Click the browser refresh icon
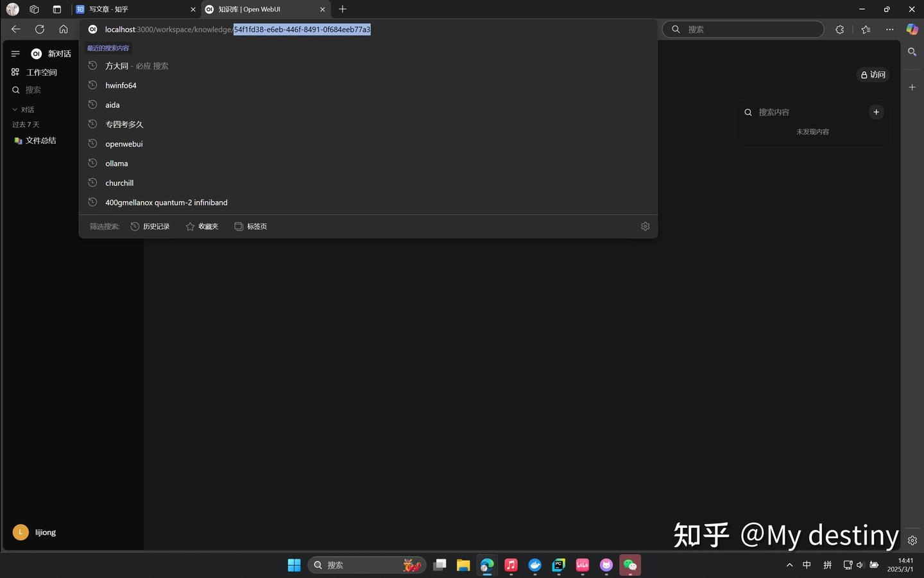 click(40, 29)
